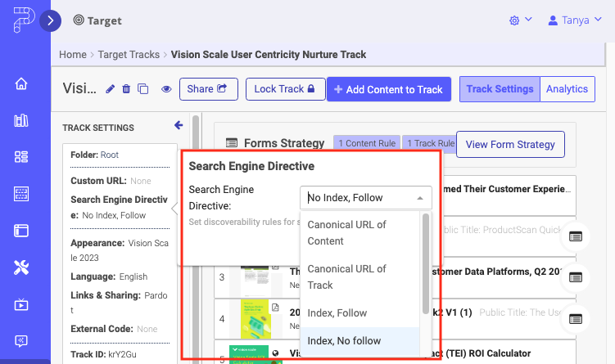Image resolution: width=615 pixels, height=364 pixels.
Task: Click the duplicate track icon
Action: coord(143,89)
